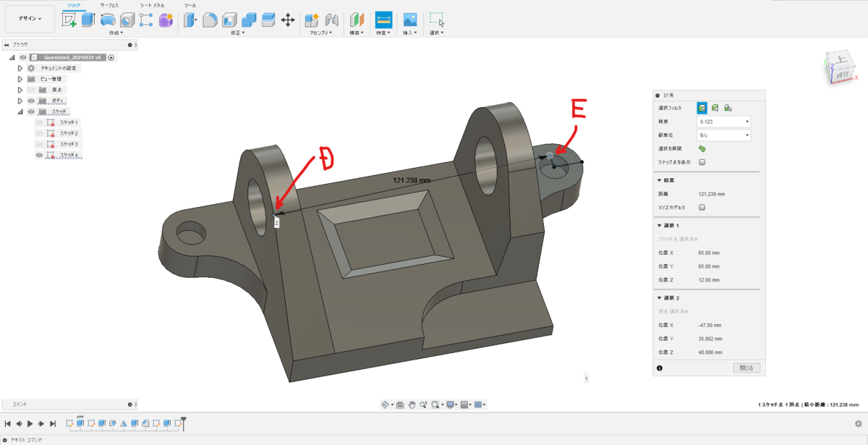Click the Orbit tool in navigation bar
Viewport: 868px width, 445px height.
[x=386, y=404]
